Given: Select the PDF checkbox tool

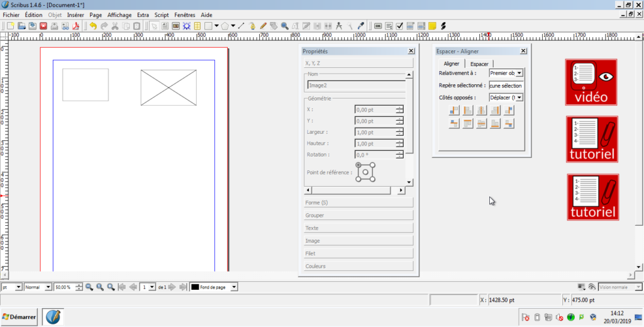Looking at the screenshot, I should (399, 26).
